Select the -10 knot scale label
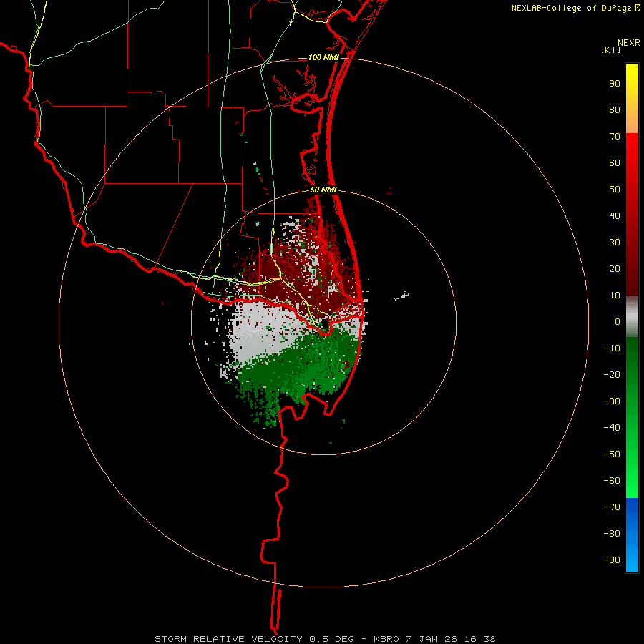644x644 pixels. pyautogui.click(x=612, y=348)
